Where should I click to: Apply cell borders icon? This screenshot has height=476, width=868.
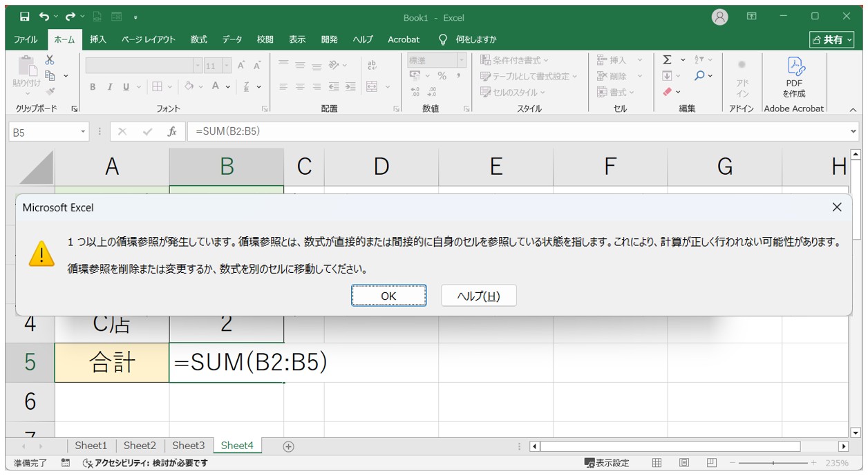coord(158,86)
